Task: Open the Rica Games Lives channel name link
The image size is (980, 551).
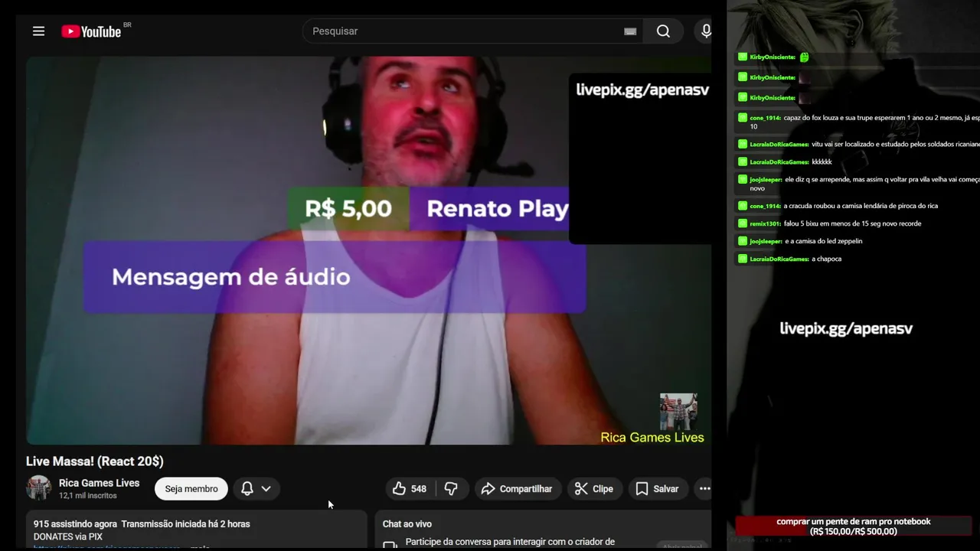Action: (100, 483)
